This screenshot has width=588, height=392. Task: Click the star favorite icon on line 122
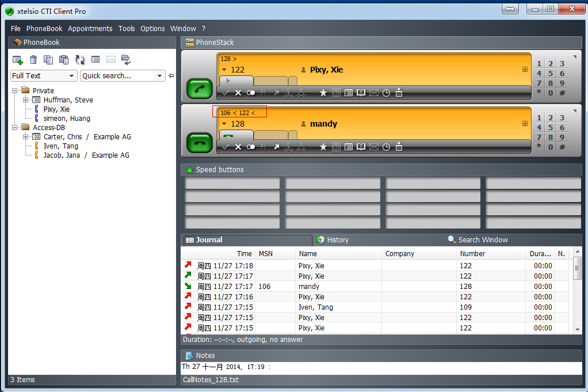coord(323,93)
